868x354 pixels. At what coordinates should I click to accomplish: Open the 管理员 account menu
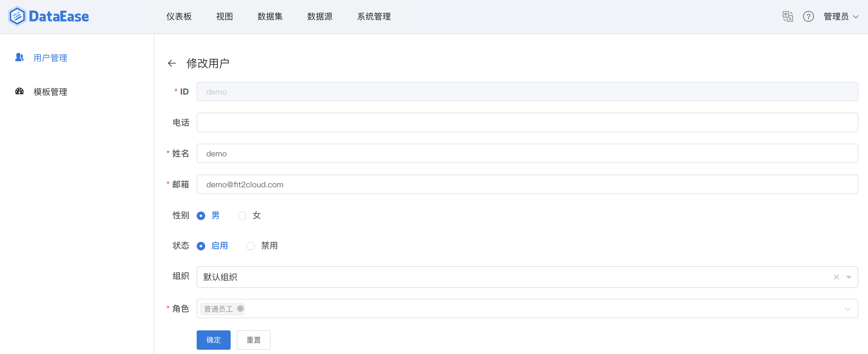pyautogui.click(x=841, y=16)
